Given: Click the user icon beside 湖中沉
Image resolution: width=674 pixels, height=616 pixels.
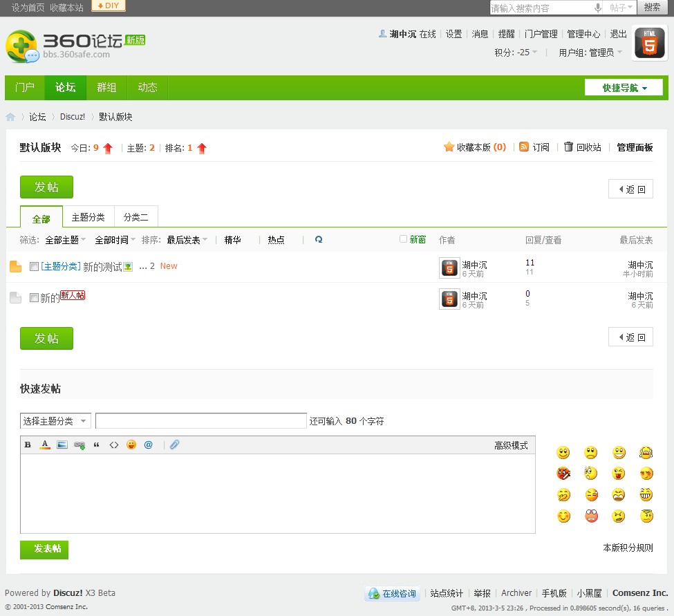Looking at the screenshot, I should (x=382, y=33).
